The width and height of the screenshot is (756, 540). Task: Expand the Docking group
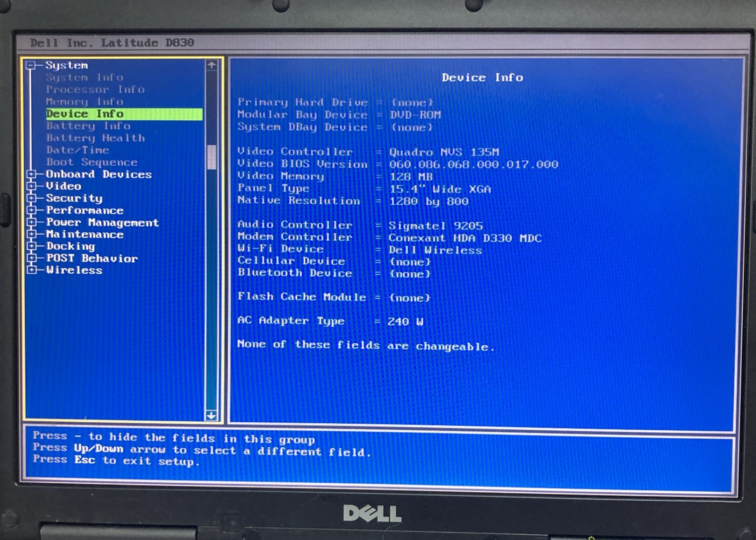click(x=32, y=246)
